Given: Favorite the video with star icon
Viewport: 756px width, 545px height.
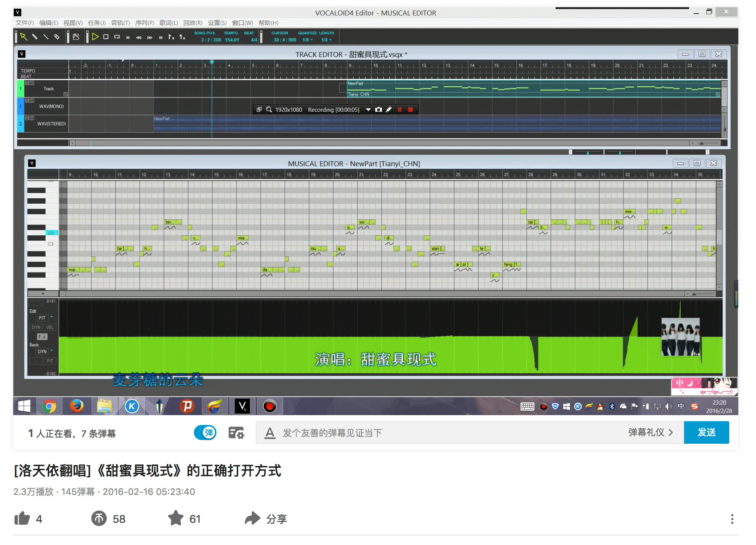Looking at the screenshot, I should click(x=175, y=518).
